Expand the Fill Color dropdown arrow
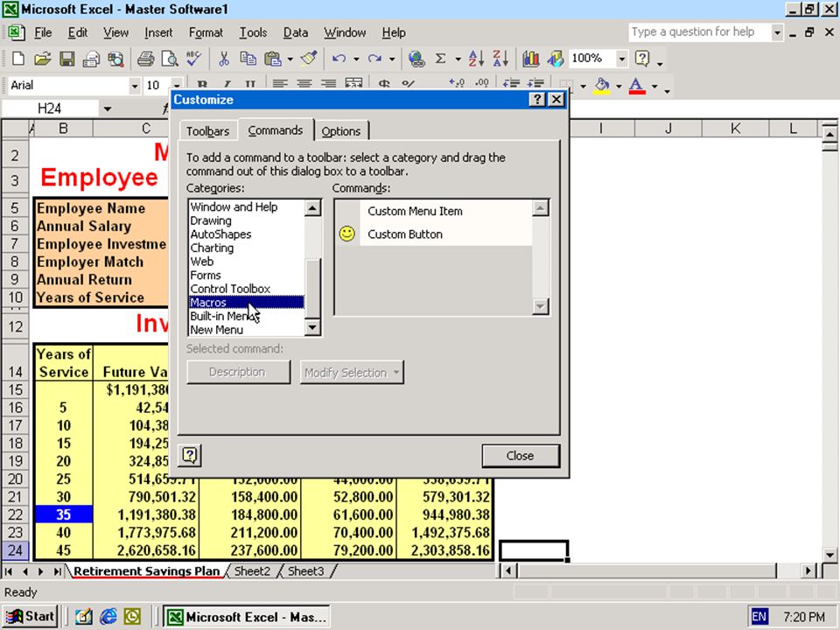The width and height of the screenshot is (840, 630). tap(619, 86)
